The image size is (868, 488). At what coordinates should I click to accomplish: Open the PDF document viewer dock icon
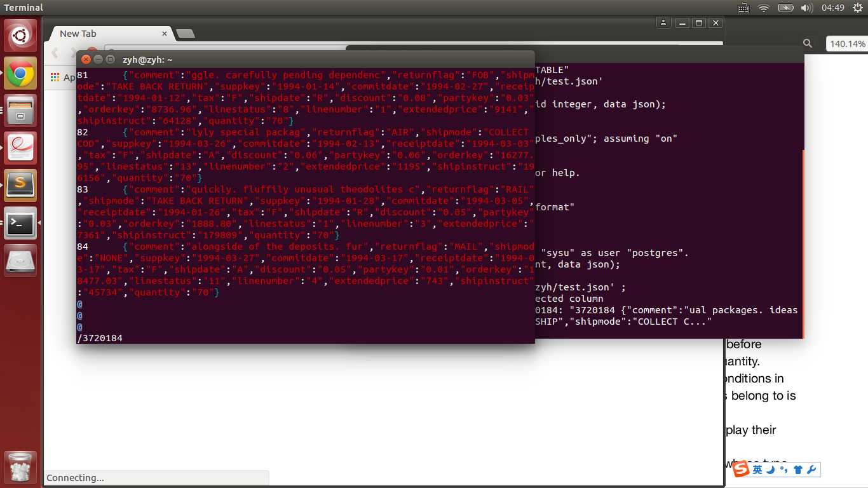coord(20,149)
